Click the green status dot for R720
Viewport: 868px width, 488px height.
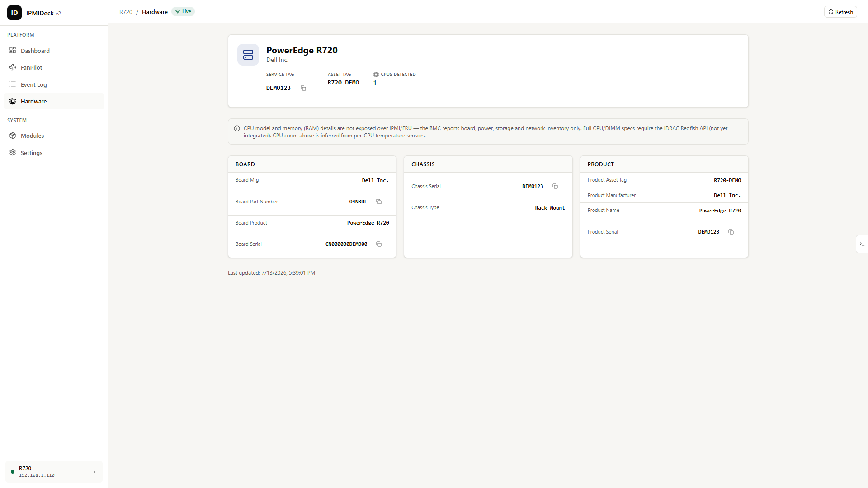pos(13,472)
